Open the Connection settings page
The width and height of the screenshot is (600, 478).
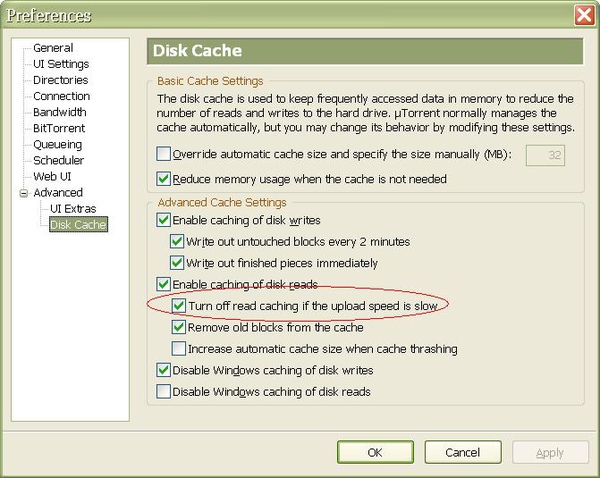coord(61,96)
